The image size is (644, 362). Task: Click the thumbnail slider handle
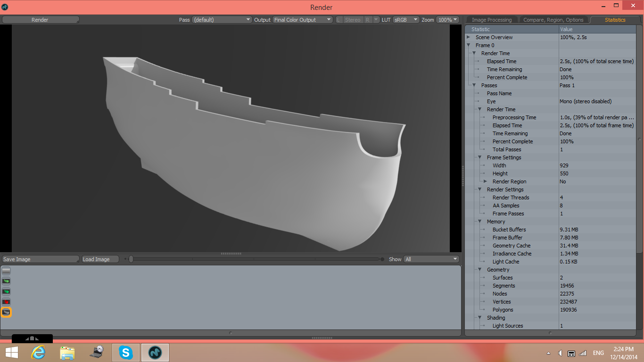click(x=131, y=259)
